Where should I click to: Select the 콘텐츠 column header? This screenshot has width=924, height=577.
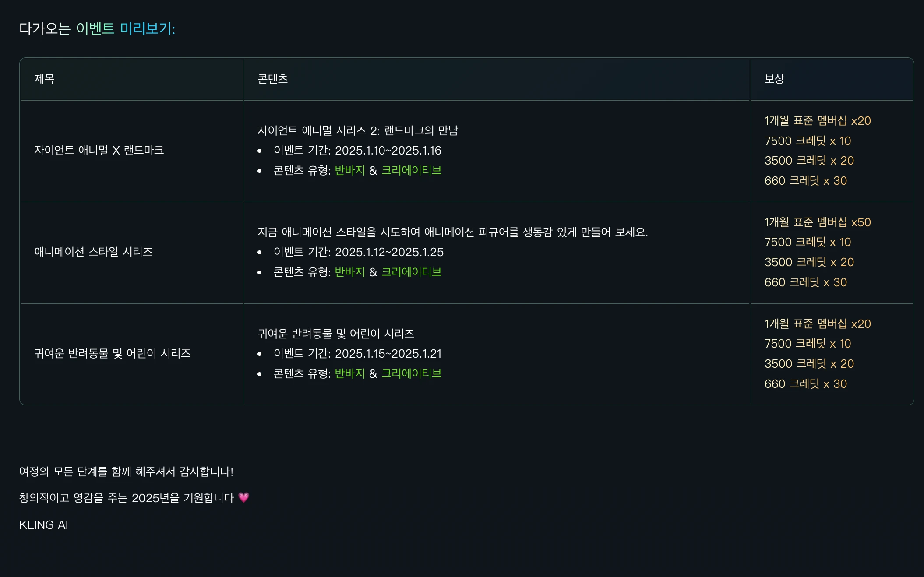[272, 79]
